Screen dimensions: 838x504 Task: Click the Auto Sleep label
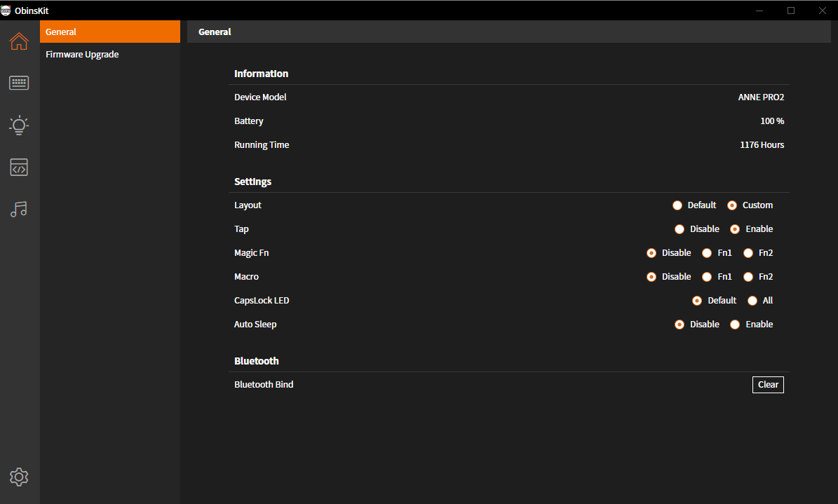point(255,325)
